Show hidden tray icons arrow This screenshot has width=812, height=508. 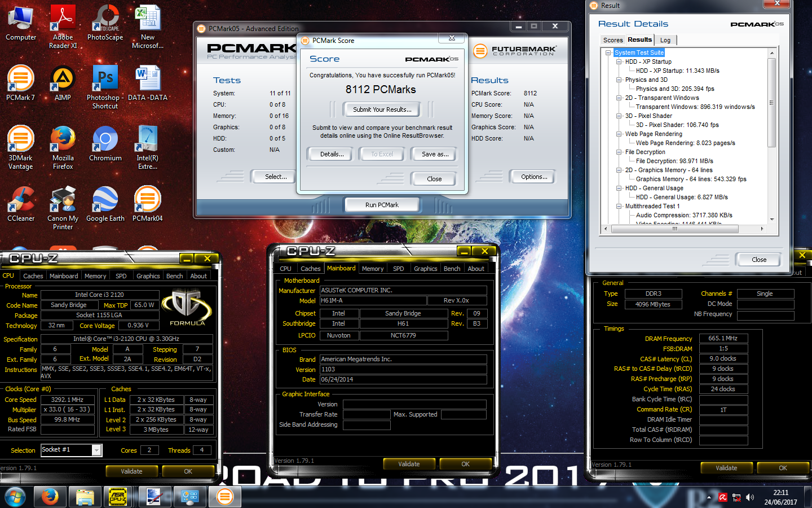pyautogui.click(x=709, y=497)
